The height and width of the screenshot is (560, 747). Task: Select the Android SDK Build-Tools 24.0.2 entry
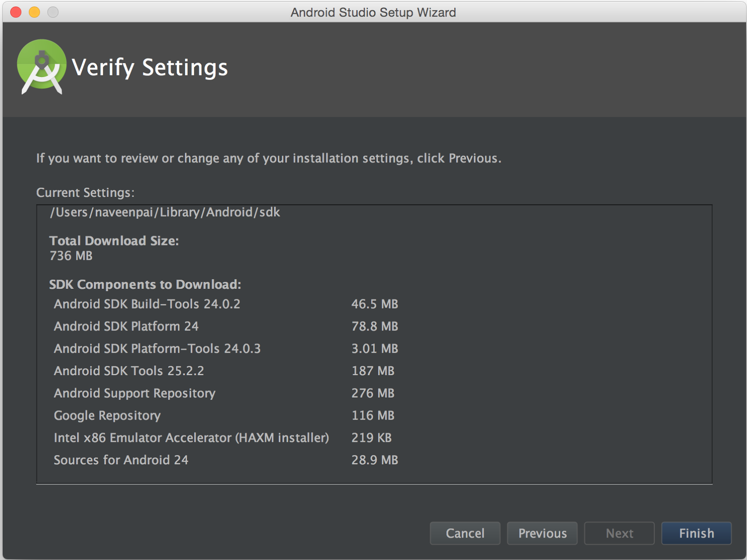point(148,304)
